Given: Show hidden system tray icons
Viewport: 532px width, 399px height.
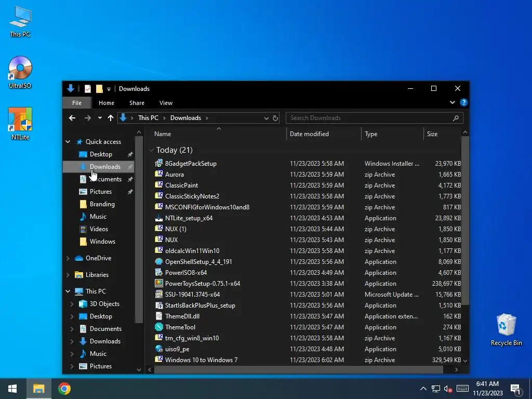Looking at the screenshot, I should (x=423, y=389).
